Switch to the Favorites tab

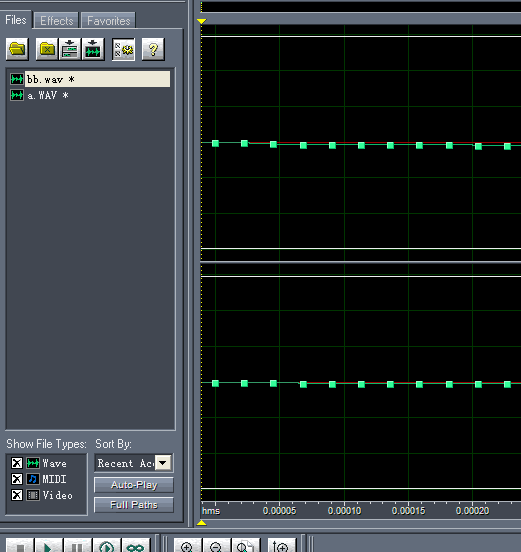click(108, 21)
